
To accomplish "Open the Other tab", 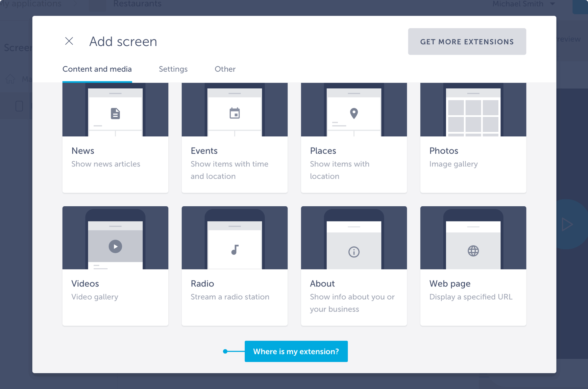I will [x=225, y=69].
